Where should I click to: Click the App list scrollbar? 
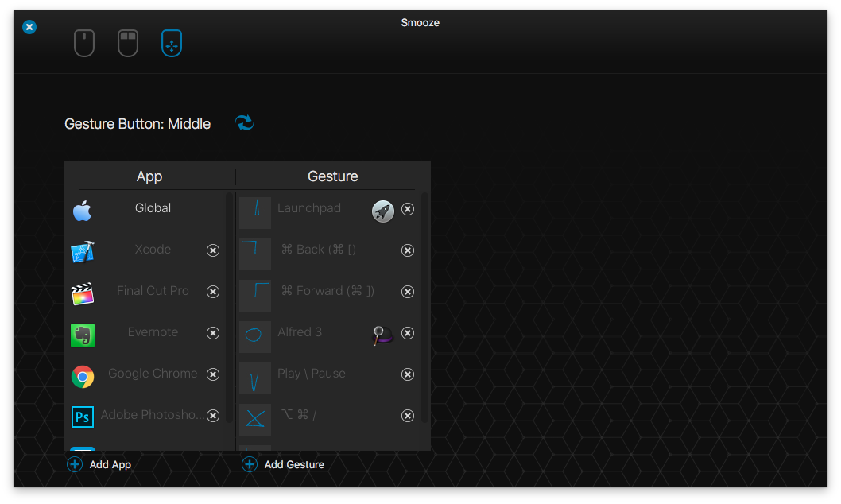(x=230, y=308)
